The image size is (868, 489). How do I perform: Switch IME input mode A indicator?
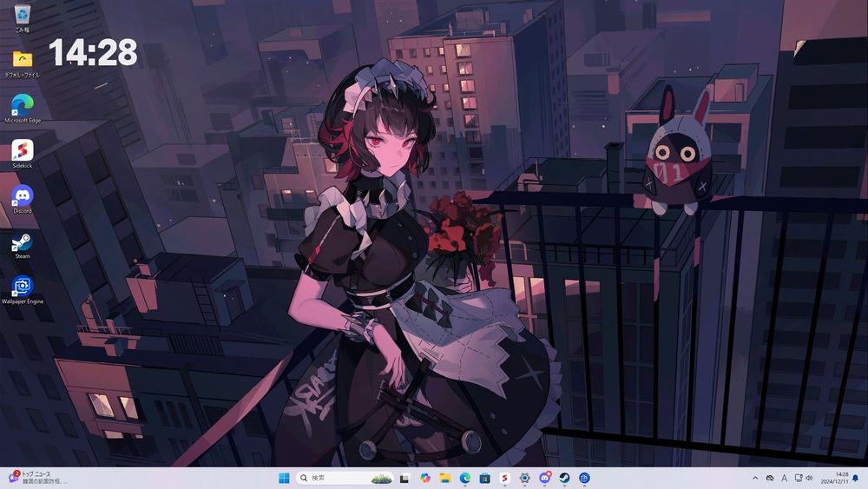[784, 478]
